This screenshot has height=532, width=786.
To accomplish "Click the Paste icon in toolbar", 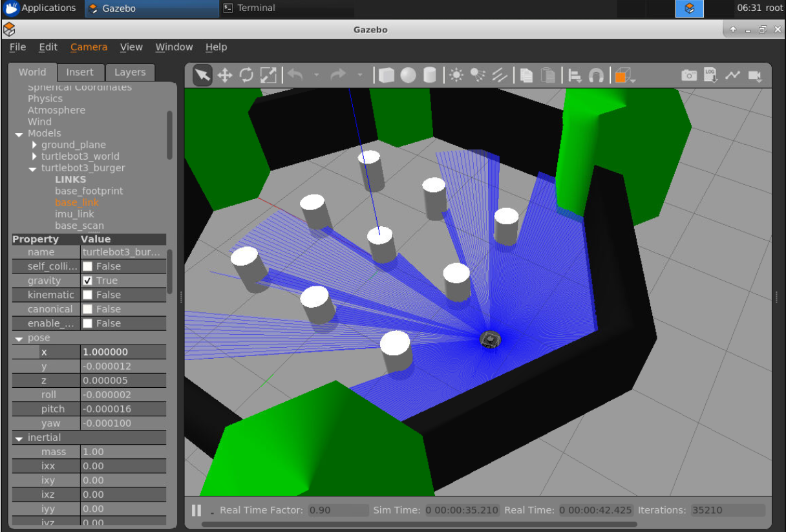I will [548, 76].
